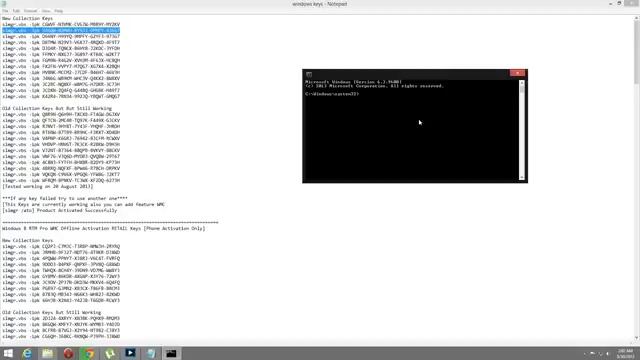Click 'Old Collection Keys But But Still Working' text
The height and width of the screenshot is (360, 640).
(57, 109)
